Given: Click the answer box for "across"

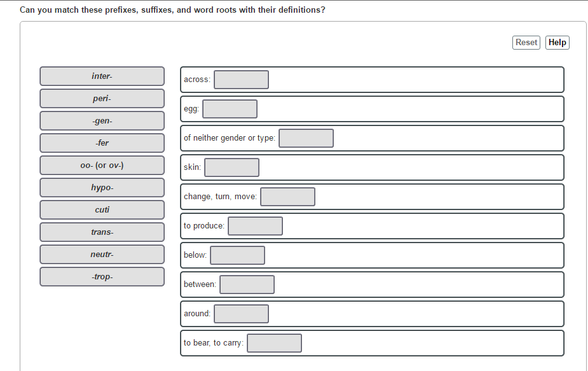Looking at the screenshot, I should [x=241, y=79].
